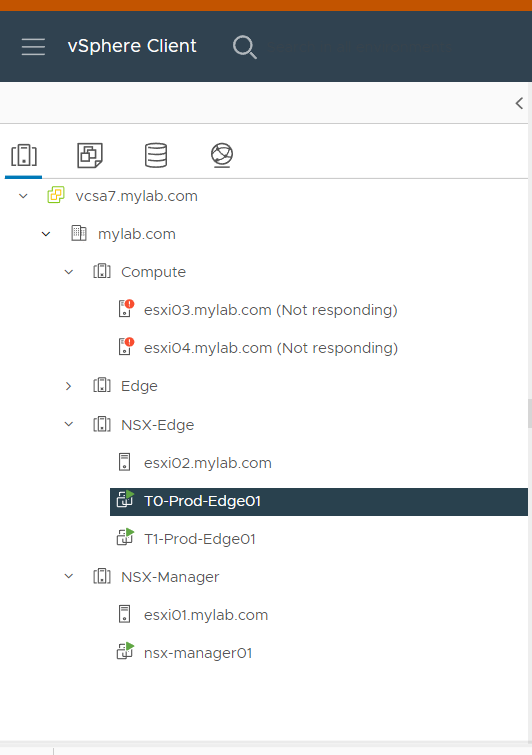Expand the Edge cluster node
The image size is (532, 755).
(x=68, y=386)
